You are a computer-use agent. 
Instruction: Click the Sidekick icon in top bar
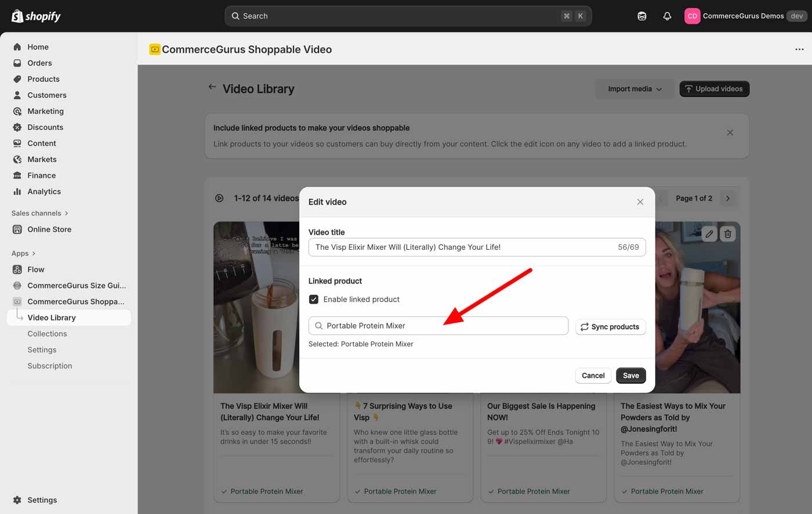coord(641,16)
